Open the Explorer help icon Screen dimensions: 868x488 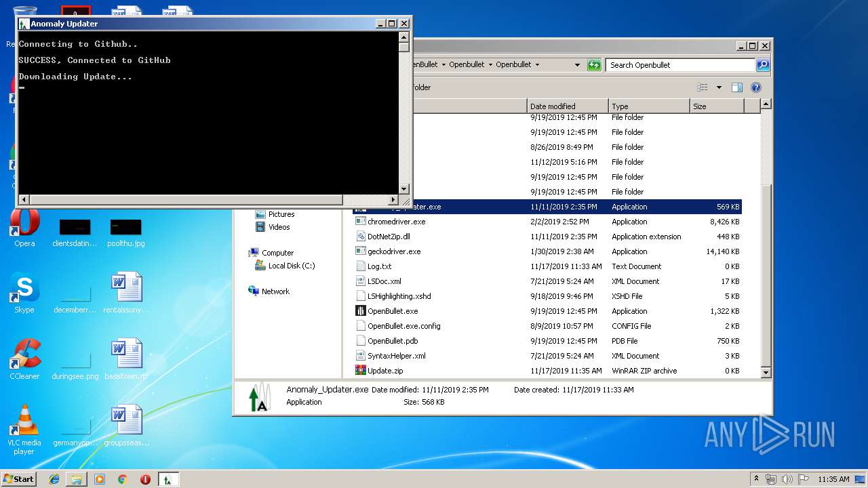pyautogui.click(x=756, y=87)
